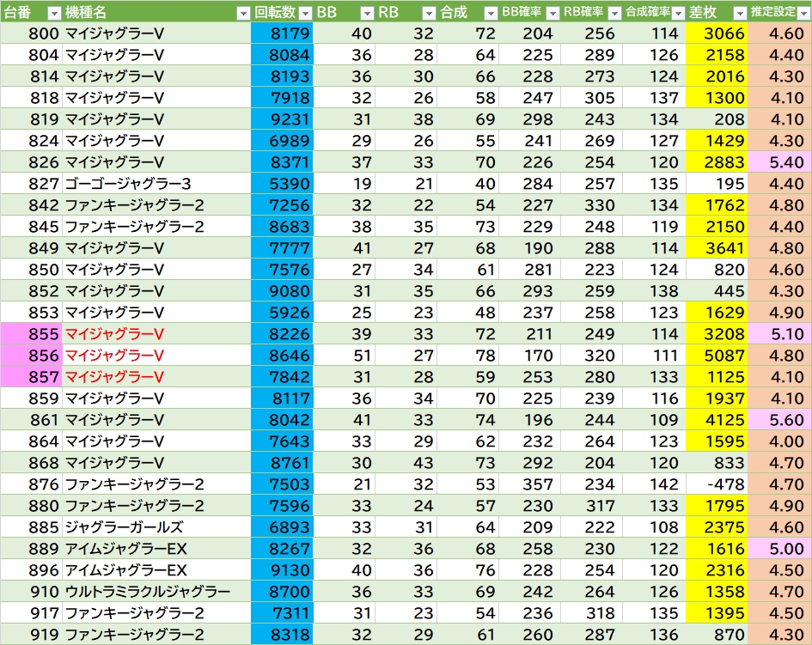Select the アイムジャグラーEX cell in row 889

[x=156, y=549]
